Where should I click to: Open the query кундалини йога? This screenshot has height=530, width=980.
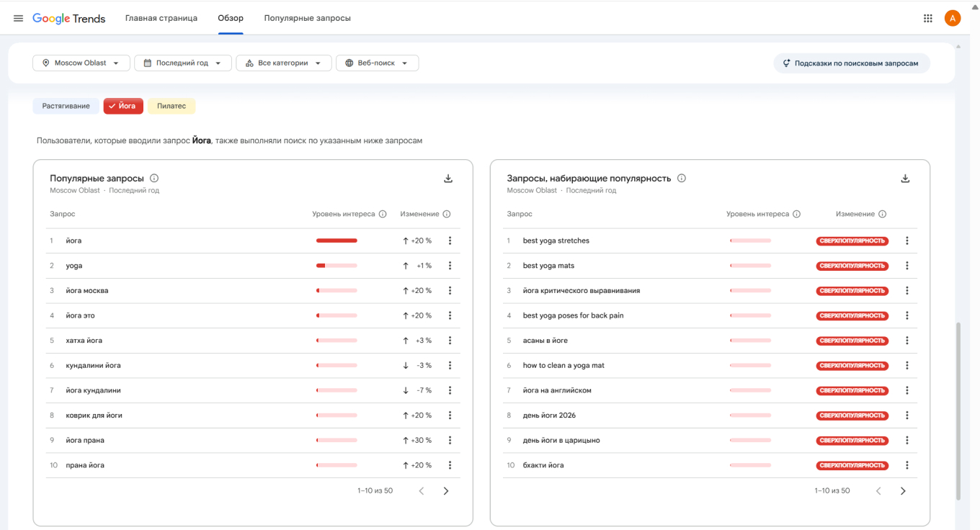(93, 366)
